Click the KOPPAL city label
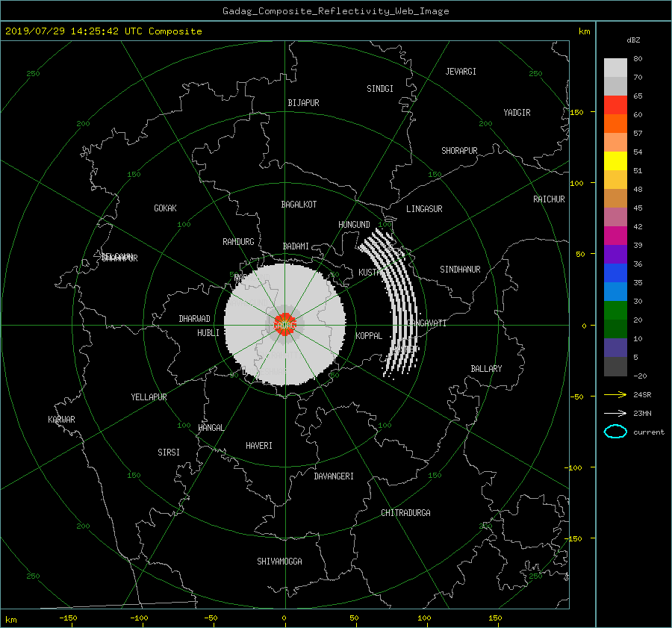This screenshot has height=628, width=672. point(369,336)
